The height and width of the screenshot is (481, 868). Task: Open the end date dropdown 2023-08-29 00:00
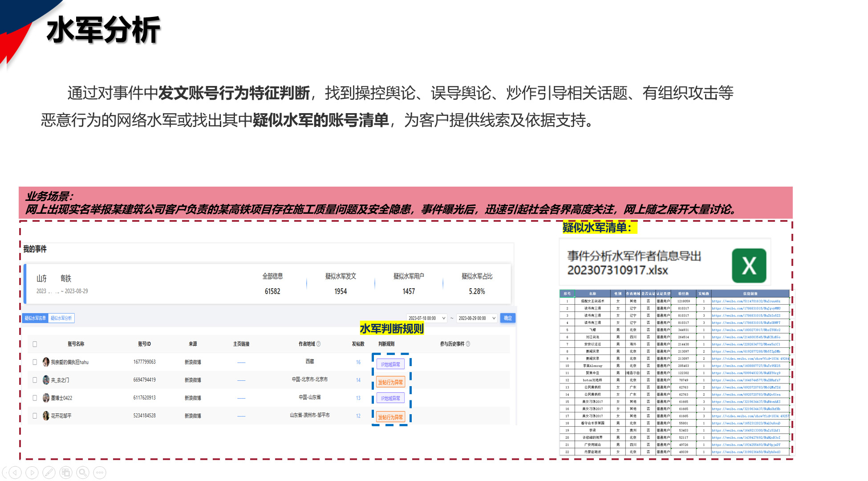[476, 318]
